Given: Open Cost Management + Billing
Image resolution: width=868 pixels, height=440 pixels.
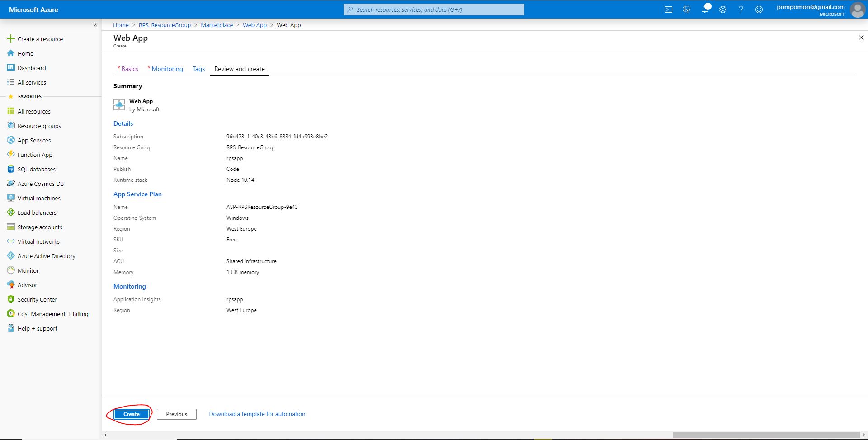Looking at the screenshot, I should point(53,314).
